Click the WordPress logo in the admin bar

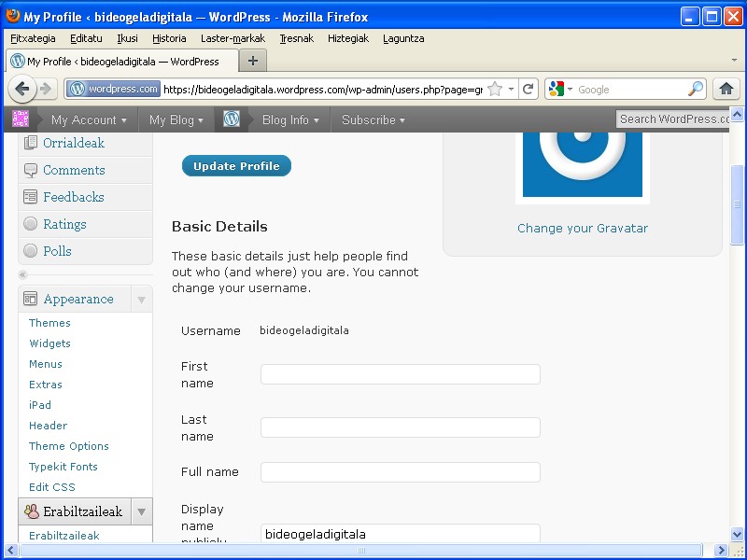click(232, 119)
